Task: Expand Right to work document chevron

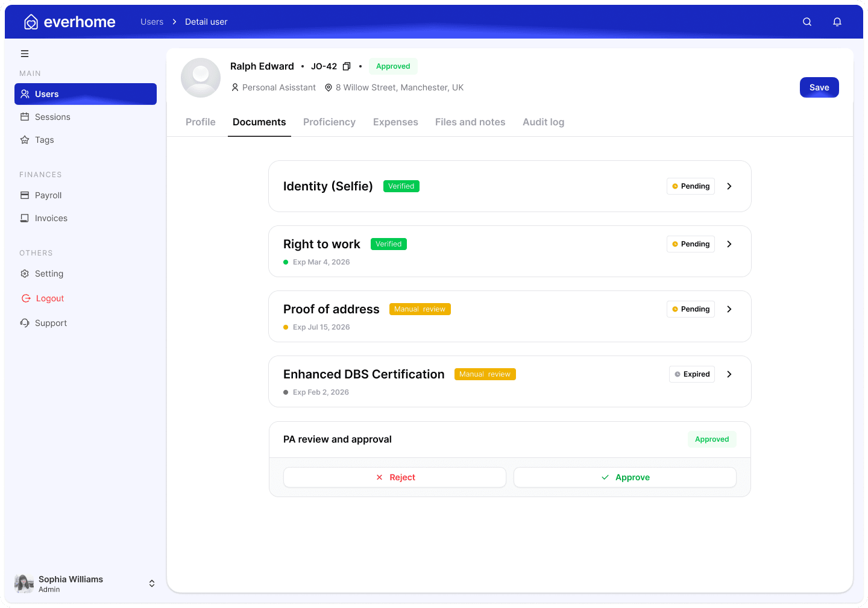Action: 729,244
